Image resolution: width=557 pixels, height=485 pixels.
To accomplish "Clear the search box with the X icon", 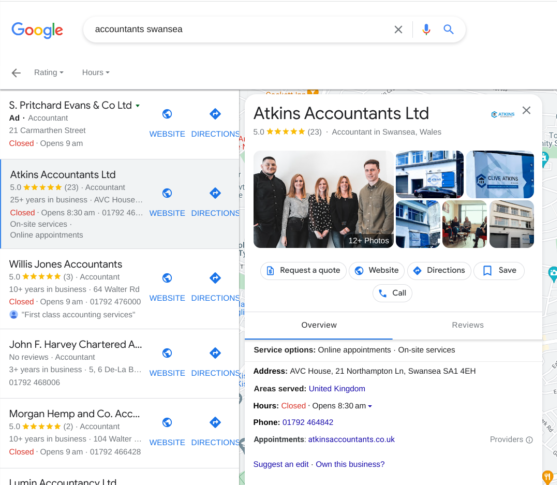I will tap(399, 29).
